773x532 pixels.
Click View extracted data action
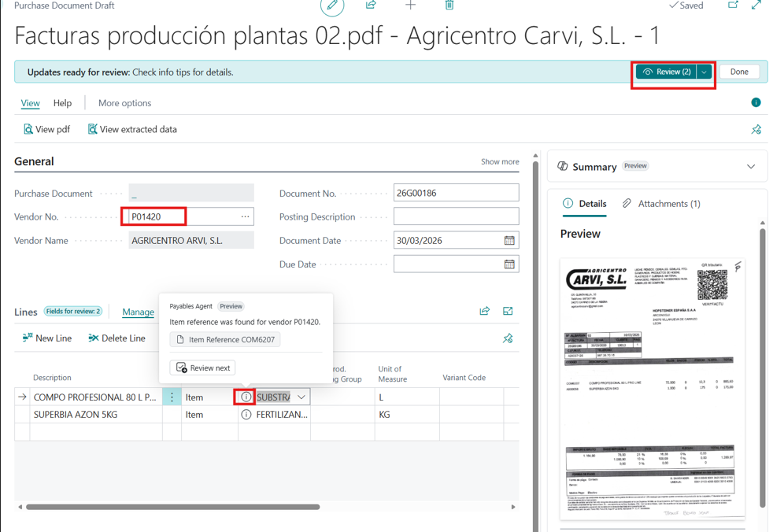(x=132, y=129)
